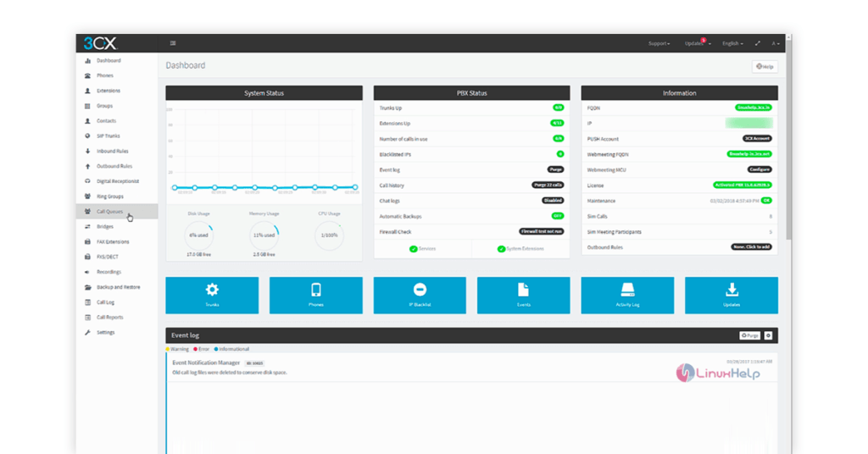Open the Activity Log tile
Screen dimensions: 868x454
tap(627, 296)
